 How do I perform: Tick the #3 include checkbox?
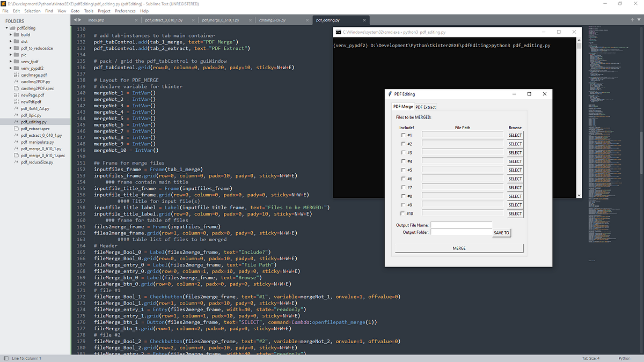click(404, 153)
